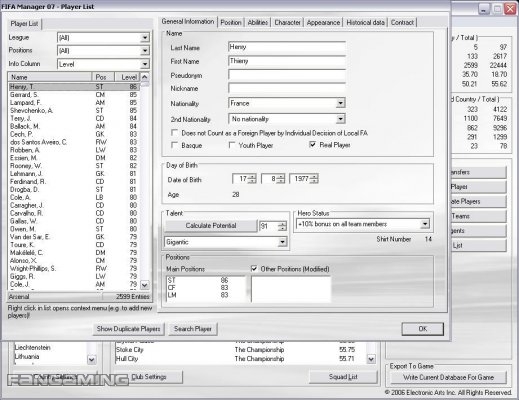Screen dimensions: 519x400
Task: Open the Nationality dropdown
Action: (x=340, y=103)
